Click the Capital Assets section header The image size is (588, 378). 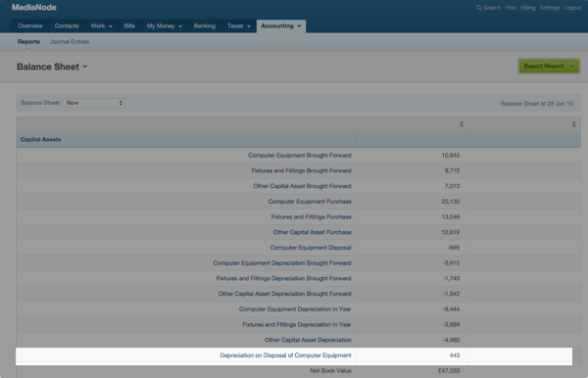tap(40, 139)
